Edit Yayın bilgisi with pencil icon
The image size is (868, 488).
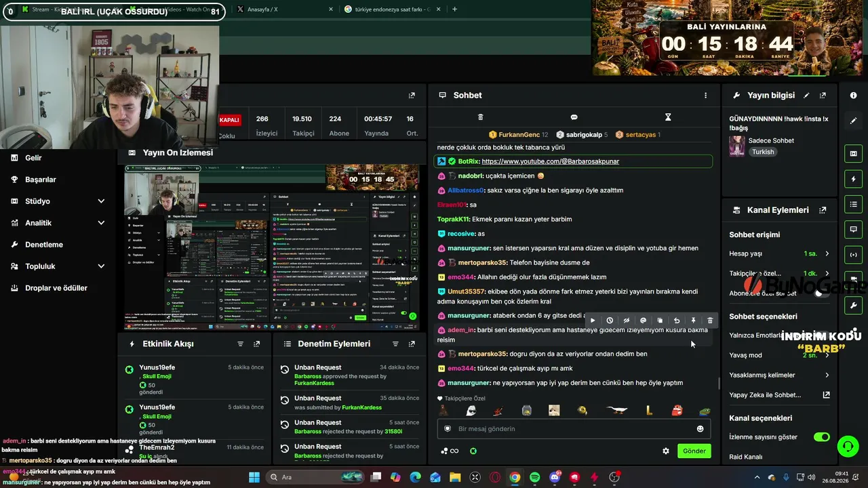click(806, 96)
